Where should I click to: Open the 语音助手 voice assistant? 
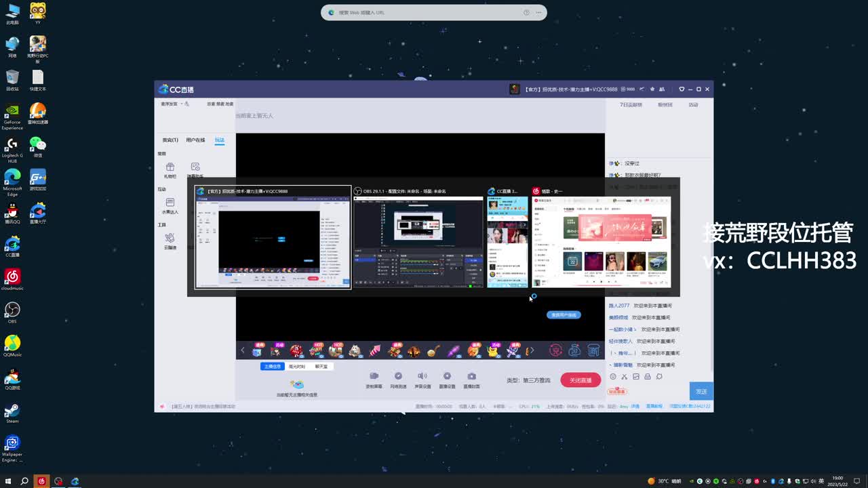tap(195, 167)
